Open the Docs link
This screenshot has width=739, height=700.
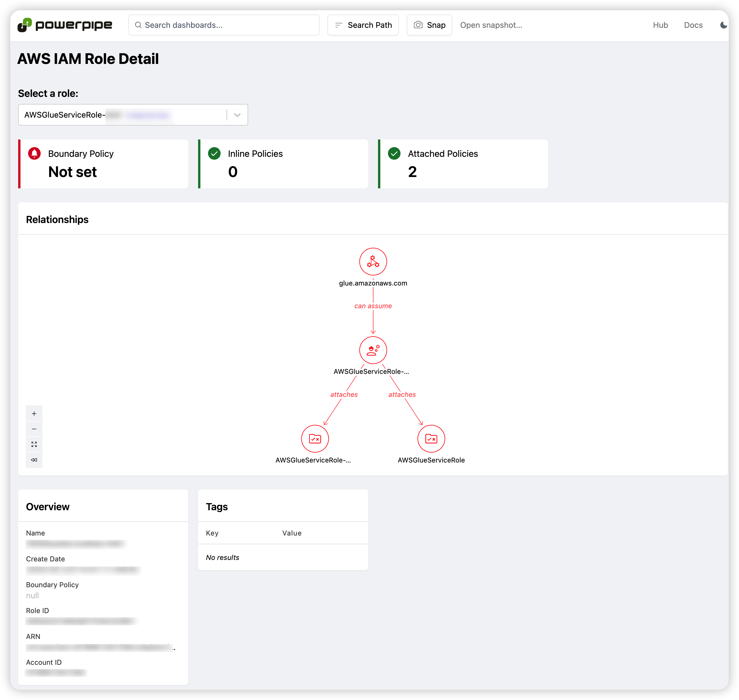pos(693,25)
